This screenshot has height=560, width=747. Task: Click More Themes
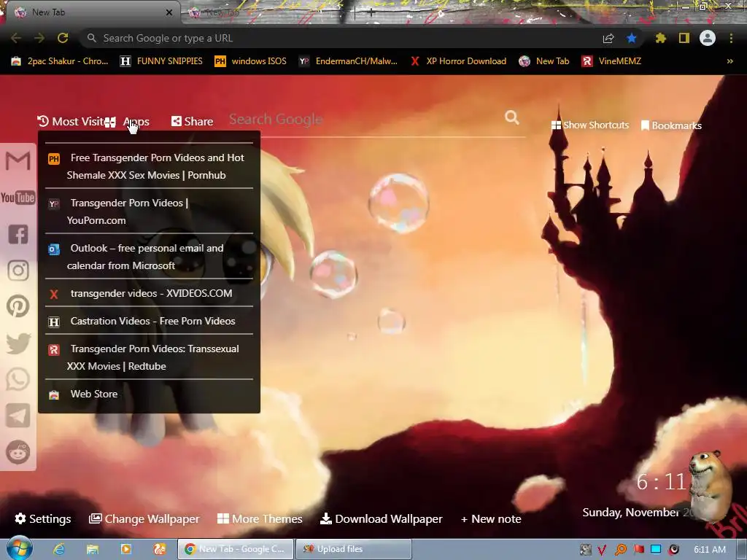260,518
